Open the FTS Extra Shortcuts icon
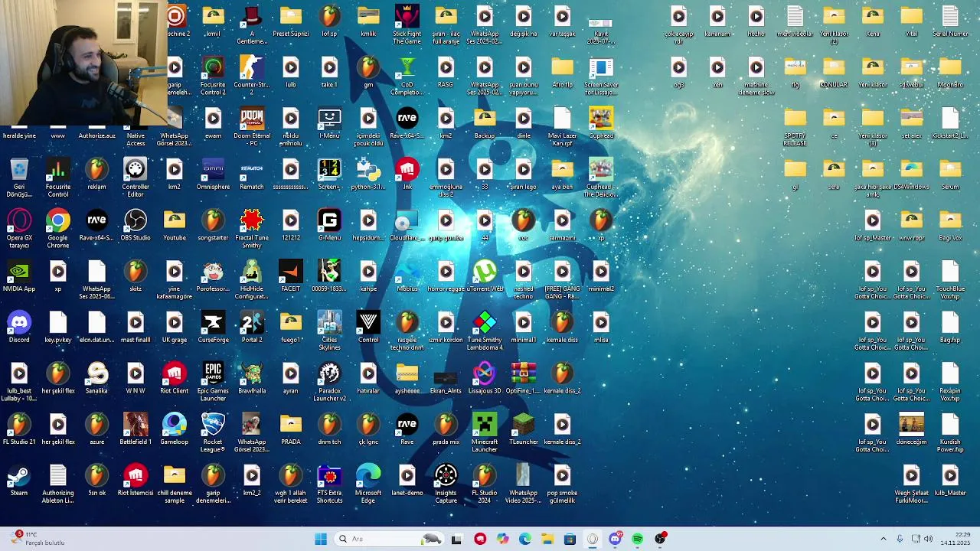This screenshot has height=551, width=980. (329, 484)
